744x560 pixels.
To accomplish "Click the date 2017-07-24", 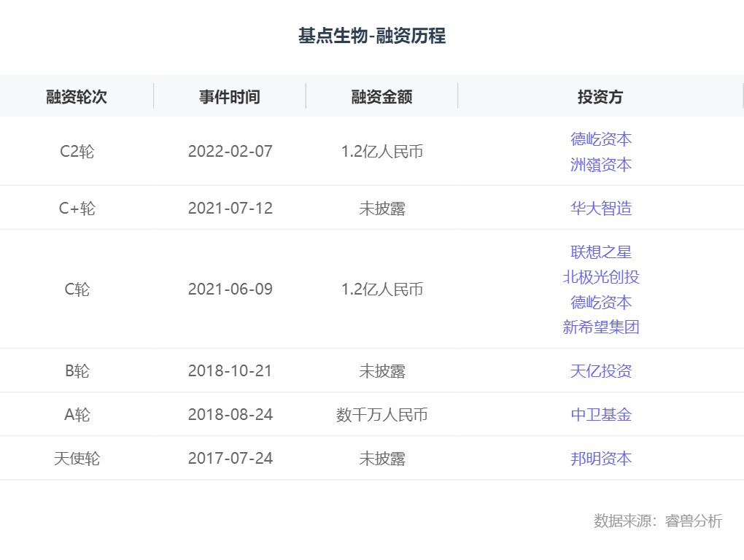I will pos(230,459).
